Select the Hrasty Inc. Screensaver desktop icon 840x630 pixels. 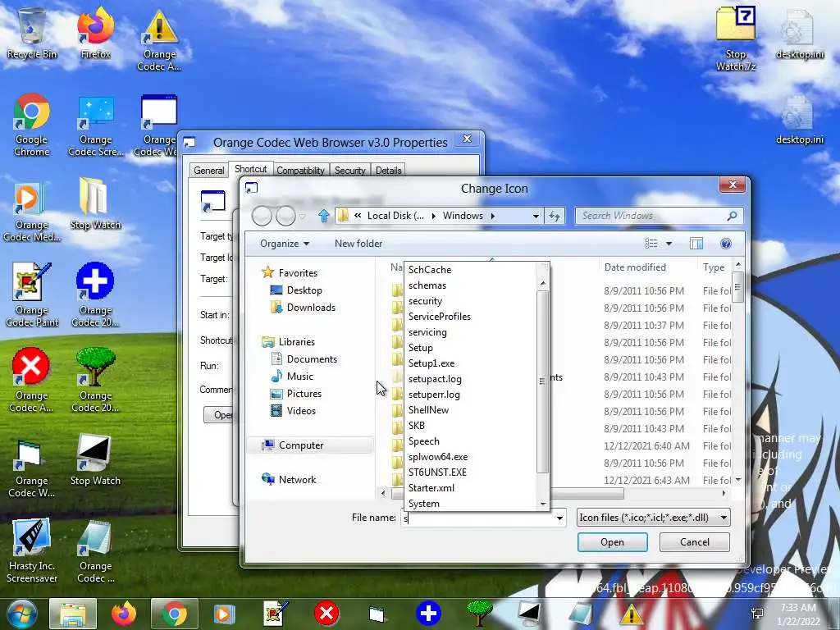click(32, 550)
